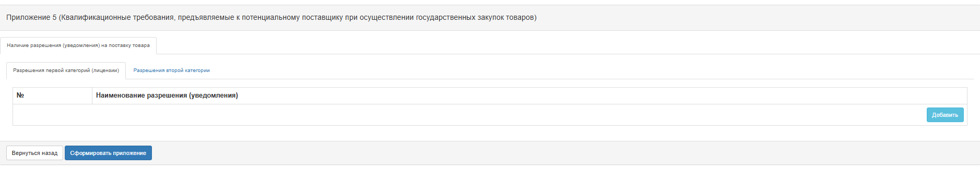This screenshot has height=191, width=980.
Task: Click the blue 'Добавить' button
Action: click(x=944, y=115)
